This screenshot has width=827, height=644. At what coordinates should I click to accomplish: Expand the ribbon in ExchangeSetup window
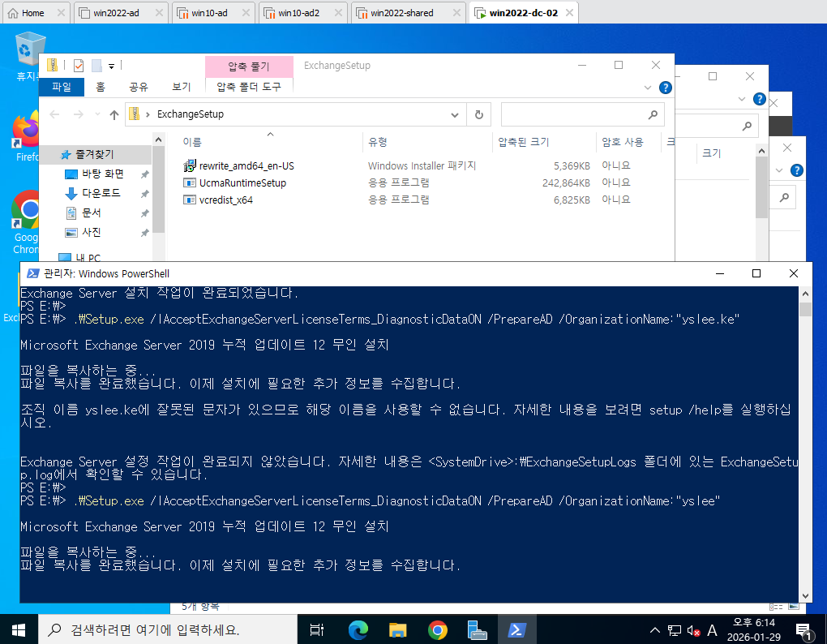coord(648,88)
